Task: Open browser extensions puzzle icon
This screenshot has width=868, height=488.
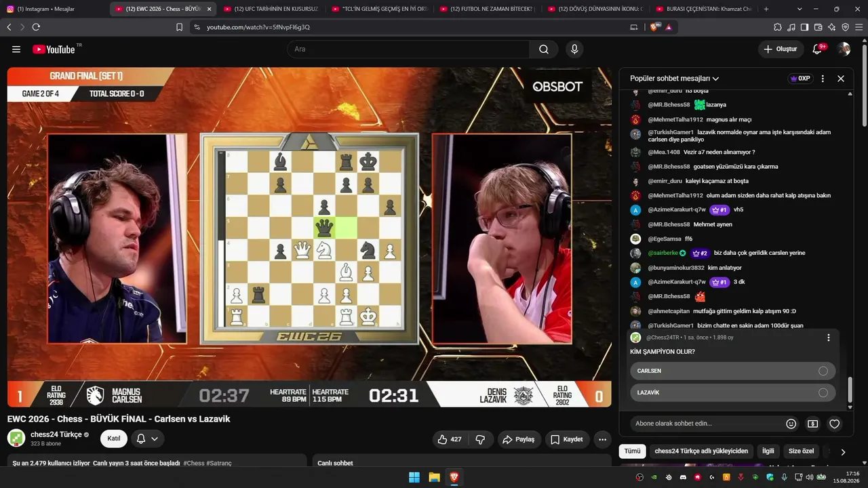Action: (778, 27)
